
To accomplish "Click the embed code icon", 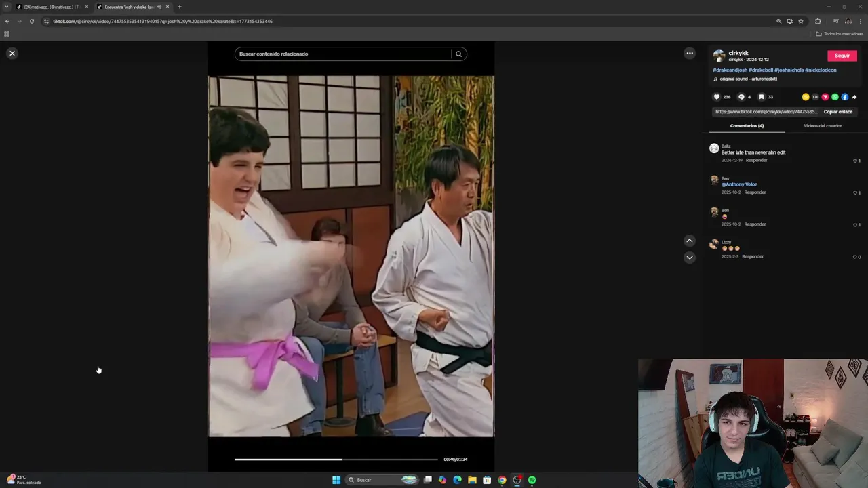I will click(x=815, y=97).
